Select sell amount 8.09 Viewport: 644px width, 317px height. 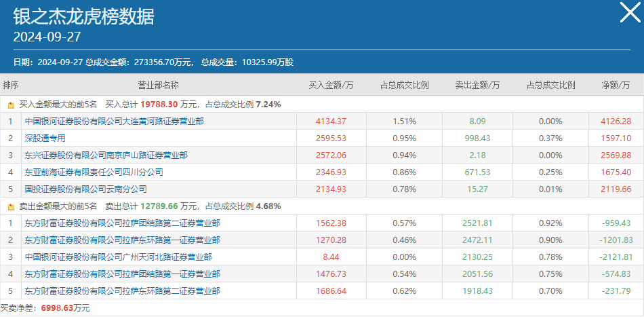pyautogui.click(x=478, y=122)
